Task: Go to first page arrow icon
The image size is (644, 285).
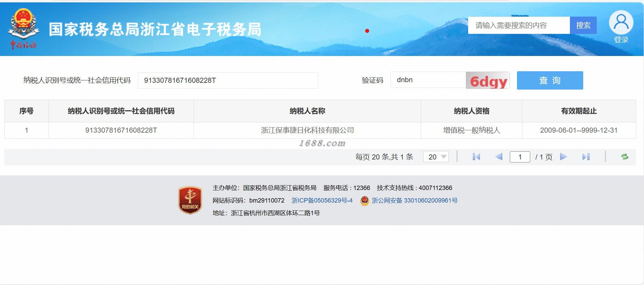Action: click(476, 157)
